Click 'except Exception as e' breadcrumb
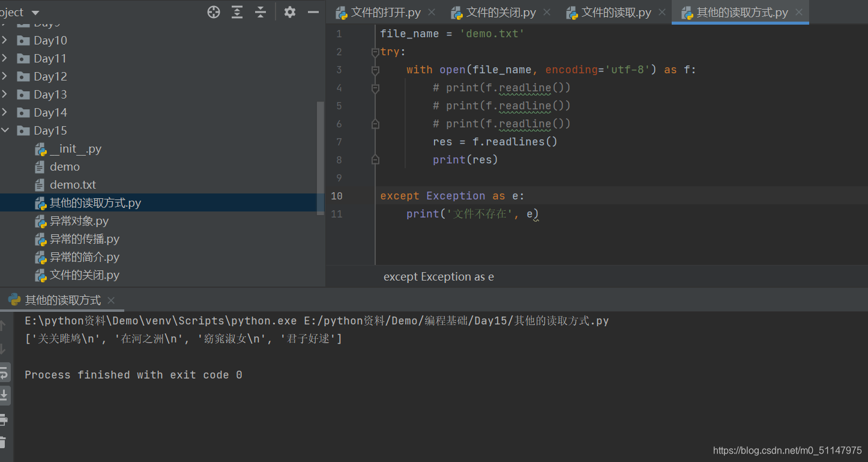868x462 pixels. click(x=439, y=276)
